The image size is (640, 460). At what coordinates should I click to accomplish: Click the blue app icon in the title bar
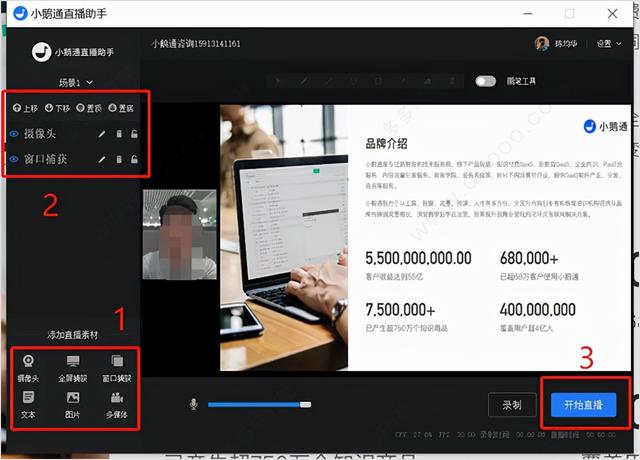(x=20, y=13)
